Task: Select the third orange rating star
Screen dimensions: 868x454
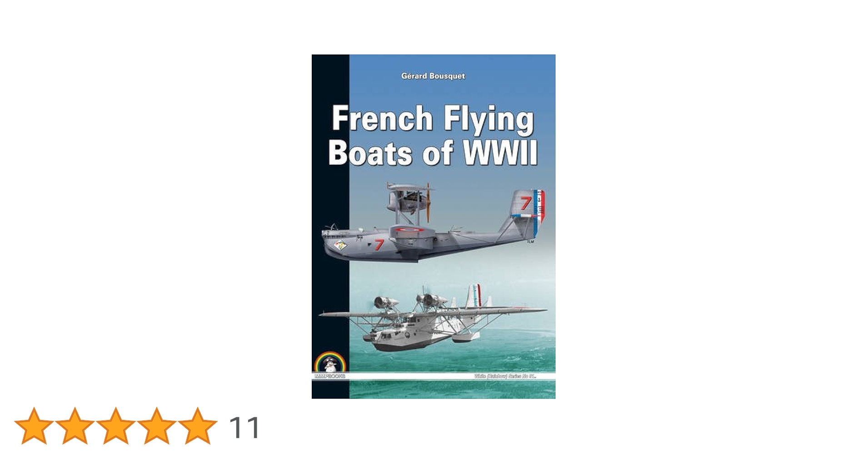Action: coord(116,426)
